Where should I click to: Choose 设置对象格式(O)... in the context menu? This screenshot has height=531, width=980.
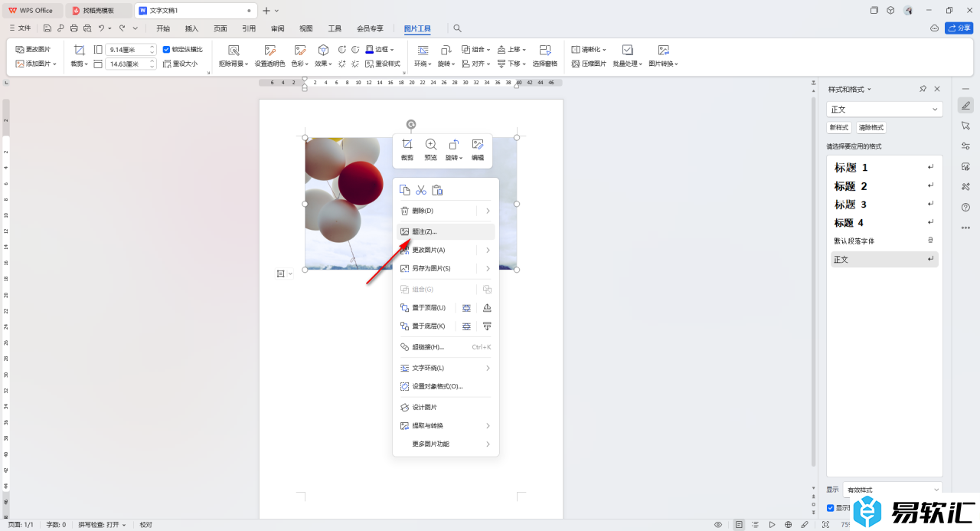coord(446,386)
